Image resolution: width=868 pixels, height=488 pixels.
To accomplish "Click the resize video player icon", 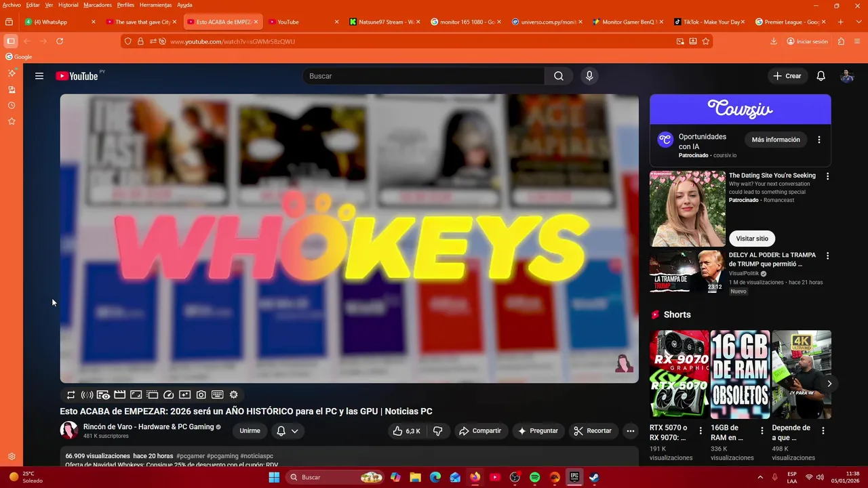I will (x=136, y=394).
